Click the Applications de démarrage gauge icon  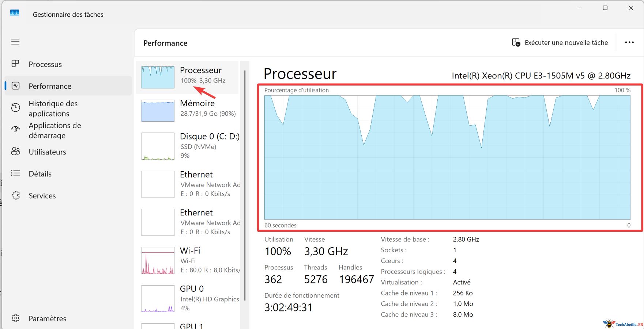(x=15, y=129)
